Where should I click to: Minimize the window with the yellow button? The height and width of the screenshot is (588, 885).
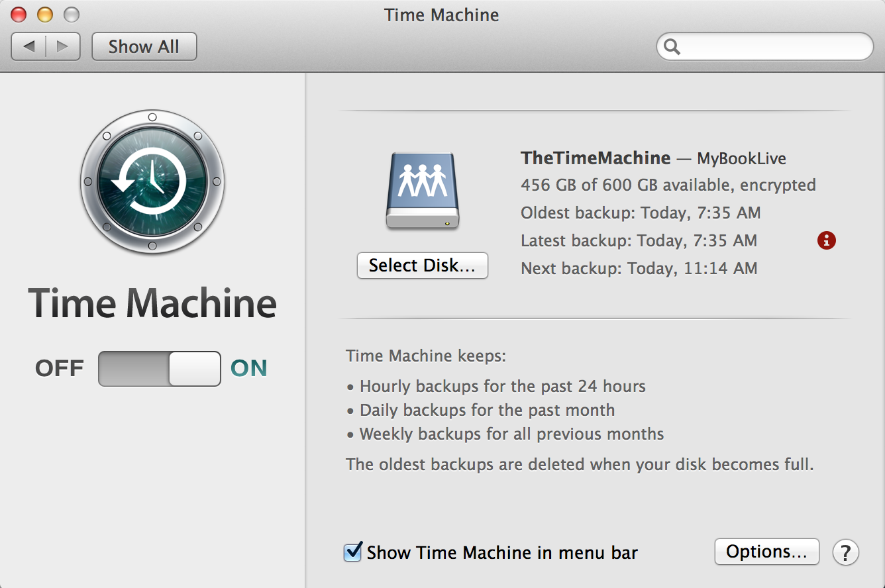[x=45, y=14]
